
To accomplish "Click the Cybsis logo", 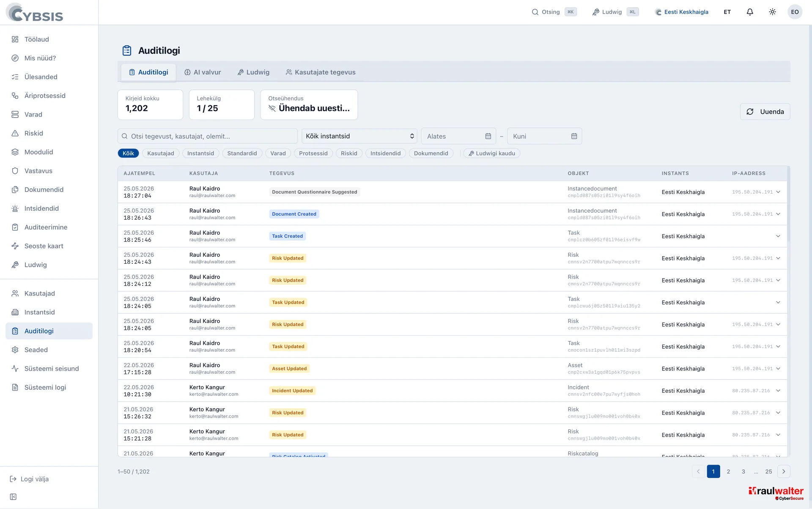I will [x=35, y=13].
